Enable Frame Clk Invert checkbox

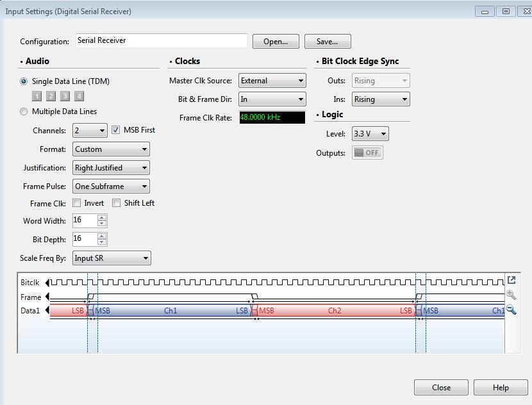(x=77, y=203)
